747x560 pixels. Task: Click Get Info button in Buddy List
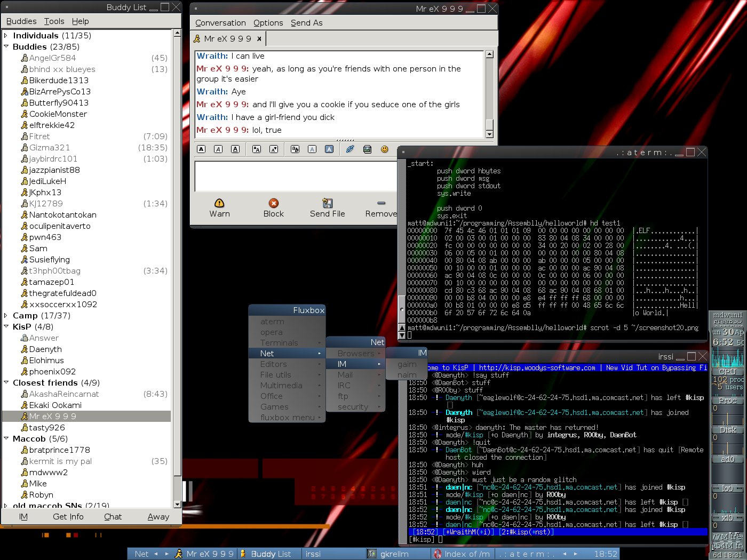(68, 517)
